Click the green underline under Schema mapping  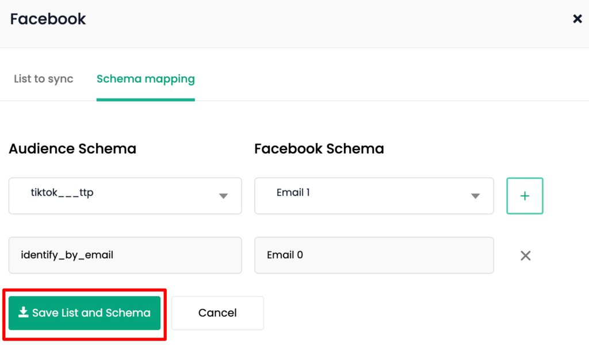coord(146,99)
